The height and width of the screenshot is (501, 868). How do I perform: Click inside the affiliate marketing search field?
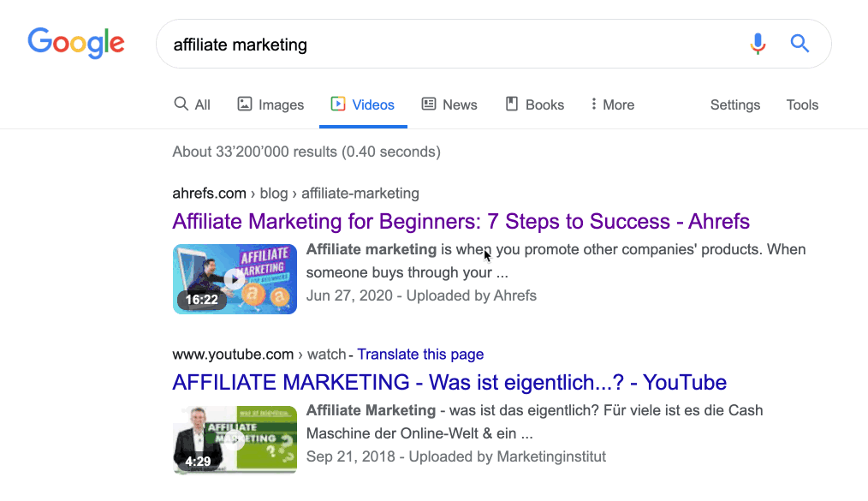445,45
